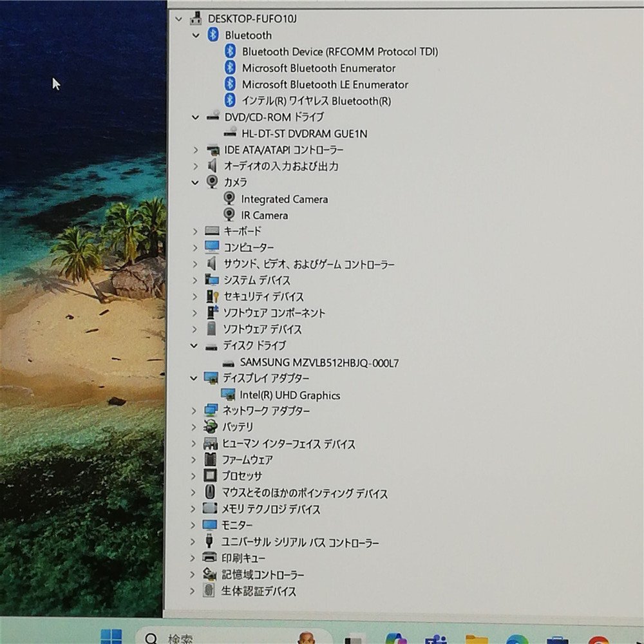Click the Bluetooth Device RFCOMM icon
Screen dimensions: 644x644
(230, 52)
